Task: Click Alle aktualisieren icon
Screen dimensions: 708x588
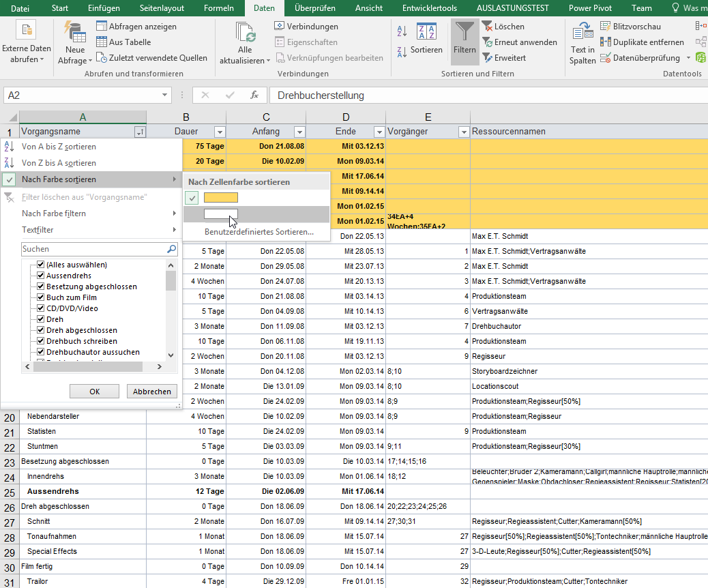Action: (245, 33)
